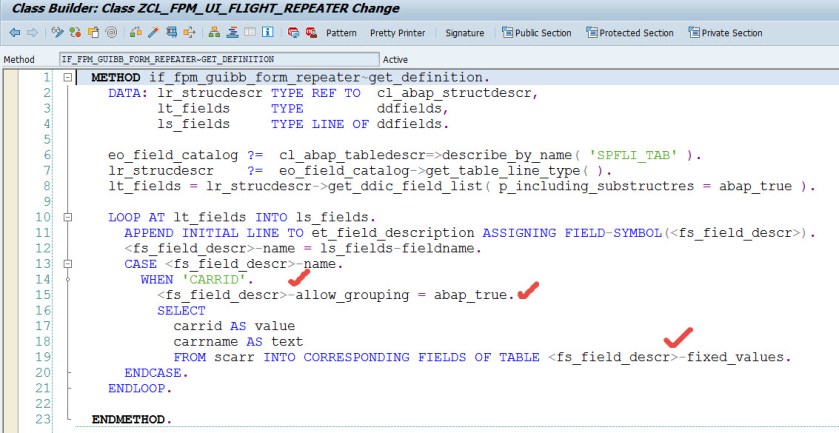Activate the class with the wand icon
Screen dimensions: 839x433
[x=154, y=33]
